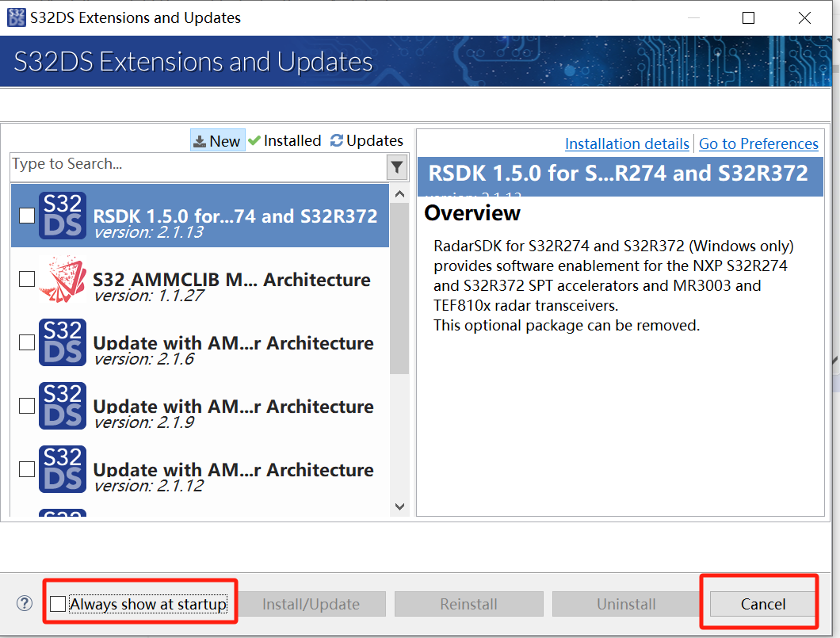
Task: Select the update entry labeled version 2.1.9
Action: point(200,406)
